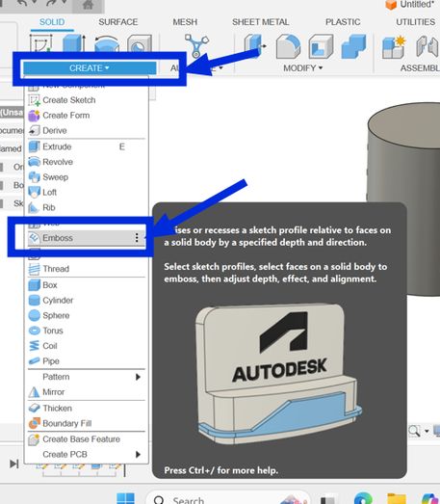Viewport: 440px width, 504px height.
Task: Click the Fillet toolbar icon
Action: tap(288, 46)
